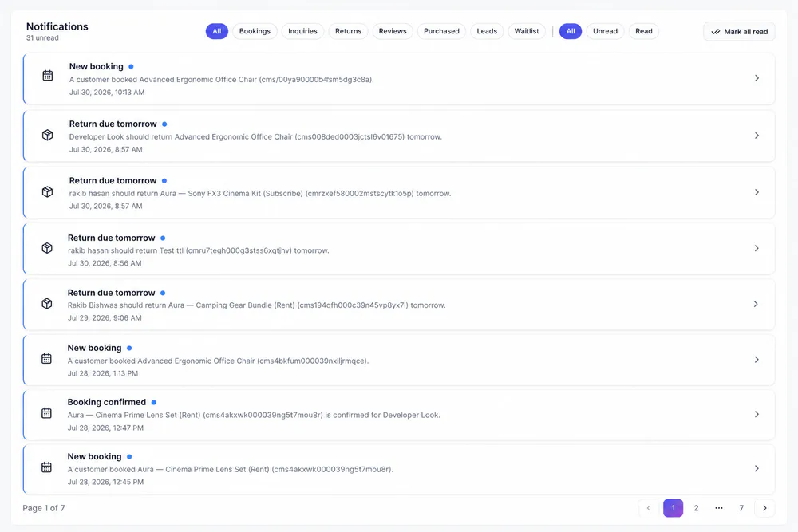798x532 pixels.
Task: Click 'Page 1 of 7' text
Action: click(44, 508)
